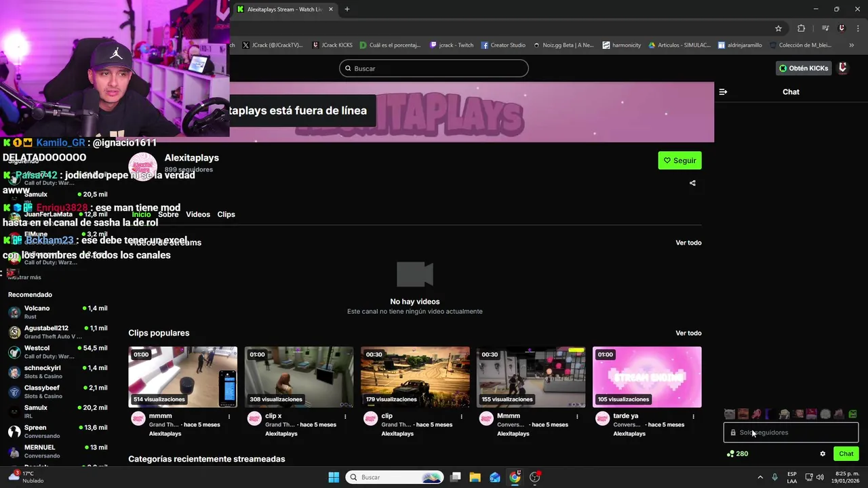Open the JCrack (@JCrackTV) X bookmark
868x488 pixels.
click(x=273, y=45)
